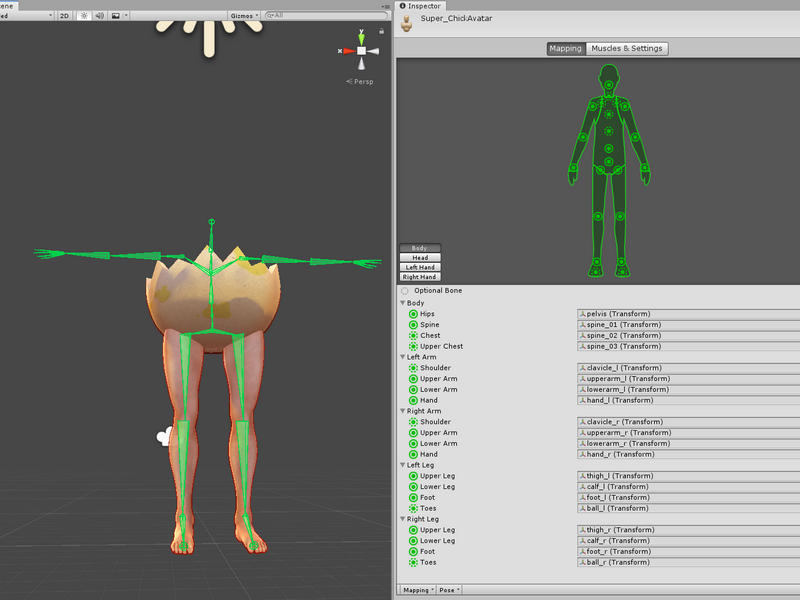This screenshot has width=800, height=600.
Task: Open the Gizmos dropdown
Action: tap(244, 16)
